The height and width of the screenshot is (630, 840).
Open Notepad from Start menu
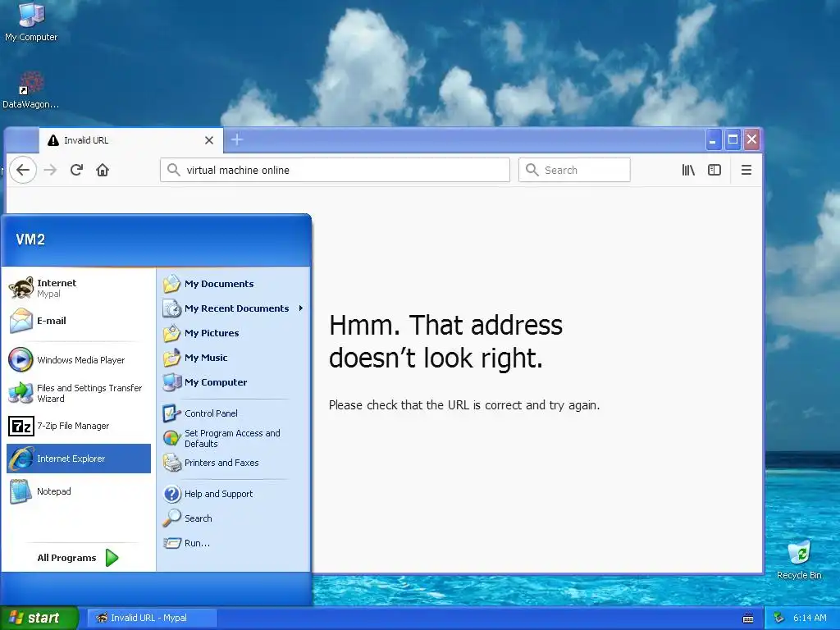point(79,491)
